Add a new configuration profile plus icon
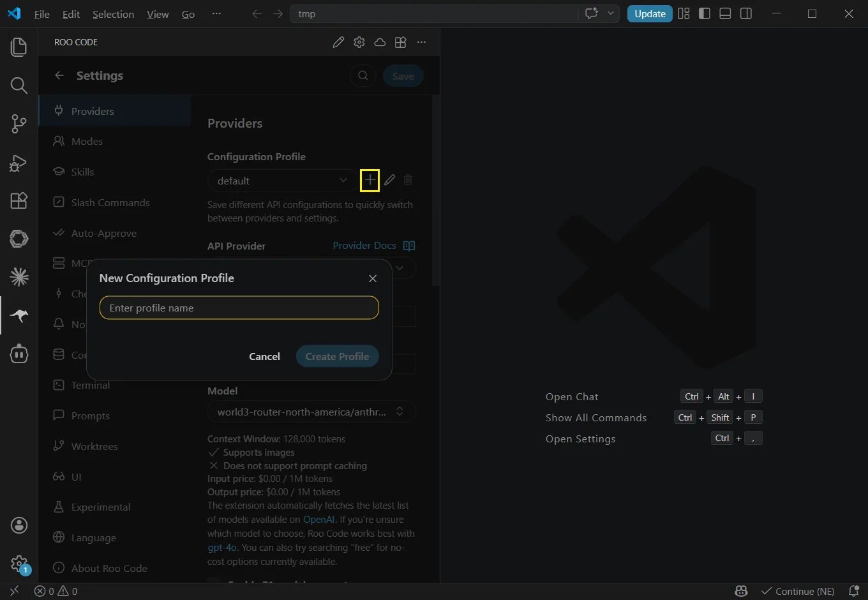The height and width of the screenshot is (600, 868). pos(370,181)
